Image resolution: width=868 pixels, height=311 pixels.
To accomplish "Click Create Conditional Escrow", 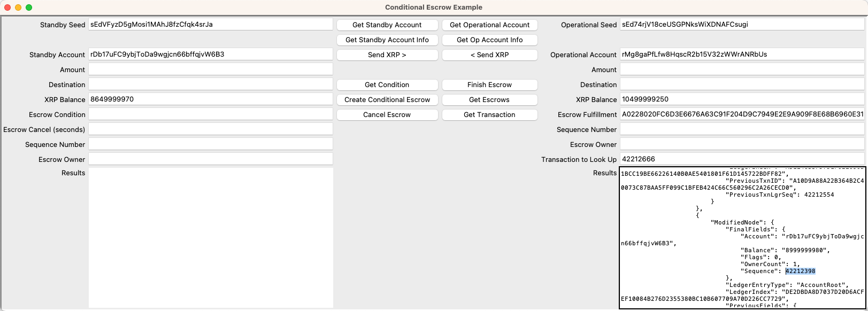I will tap(387, 99).
